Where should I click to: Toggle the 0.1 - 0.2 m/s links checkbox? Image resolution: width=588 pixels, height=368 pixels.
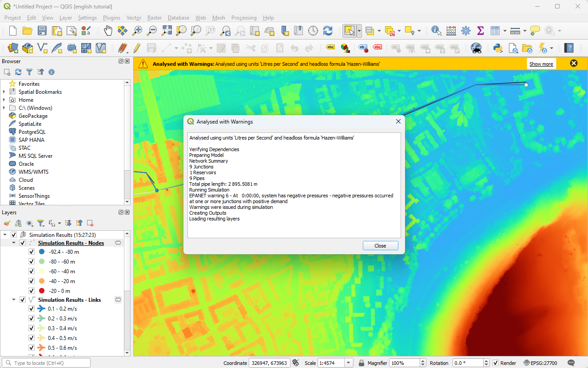point(32,309)
